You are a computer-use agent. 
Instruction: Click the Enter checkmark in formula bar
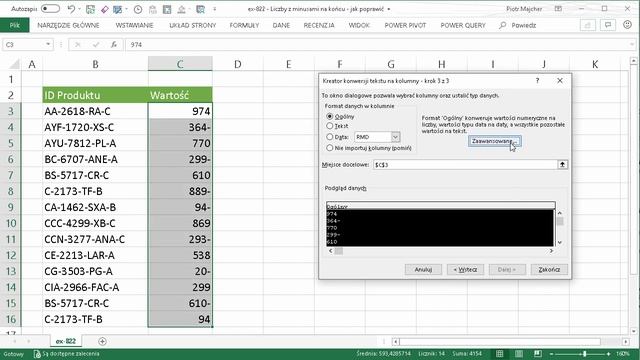96,44
